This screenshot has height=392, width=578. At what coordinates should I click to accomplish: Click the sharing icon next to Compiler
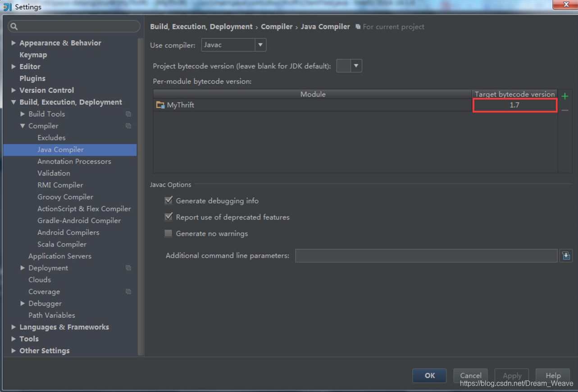tap(129, 126)
